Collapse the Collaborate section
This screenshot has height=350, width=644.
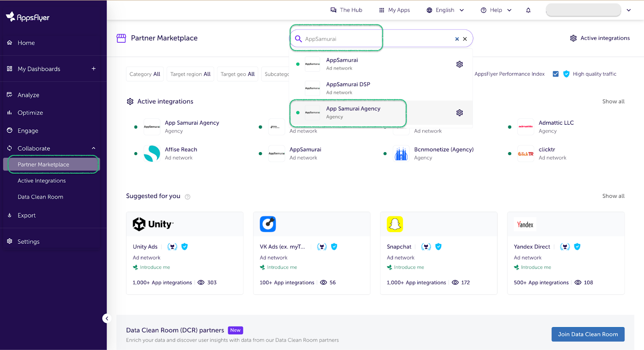(93, 148)
